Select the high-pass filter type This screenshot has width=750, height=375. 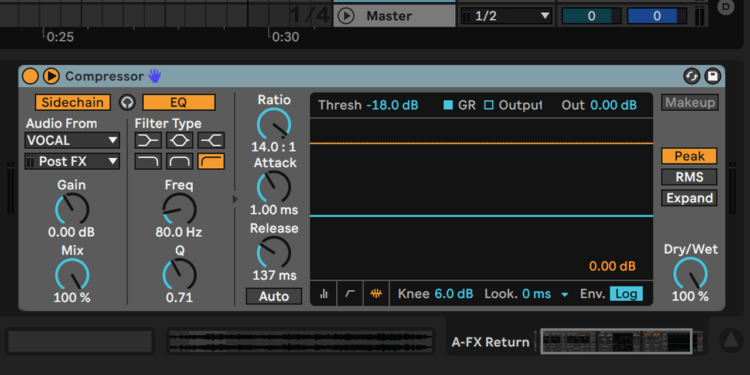pos(211,161)
